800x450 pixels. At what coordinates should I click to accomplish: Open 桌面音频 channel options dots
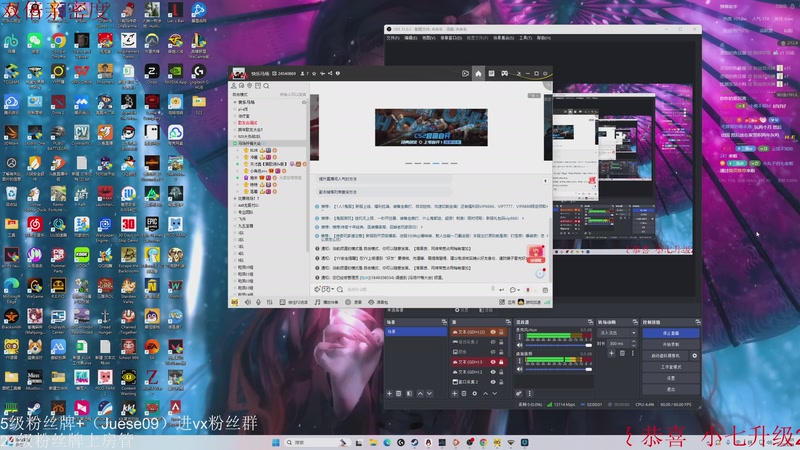(x=520, y=361)
